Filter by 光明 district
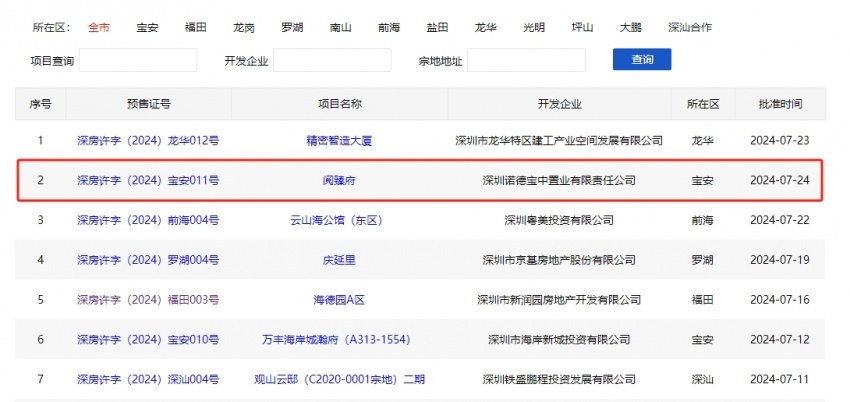 click(x=534, y=27)
